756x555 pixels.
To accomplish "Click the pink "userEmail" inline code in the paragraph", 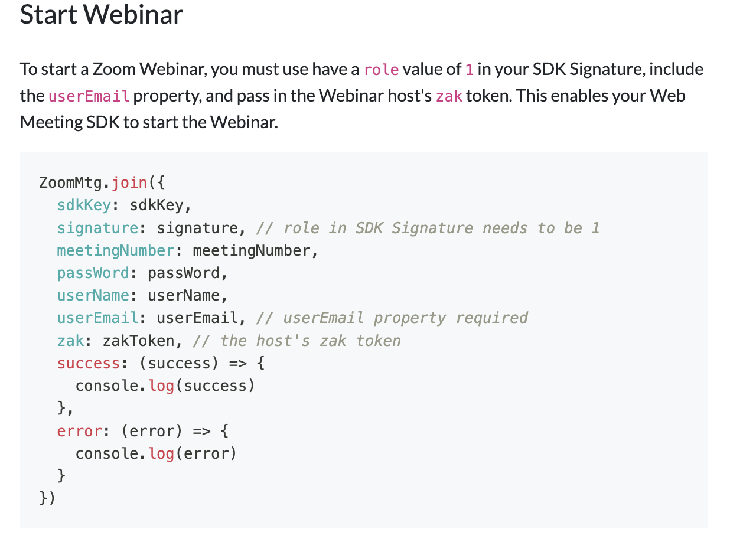I will (89, 96).
